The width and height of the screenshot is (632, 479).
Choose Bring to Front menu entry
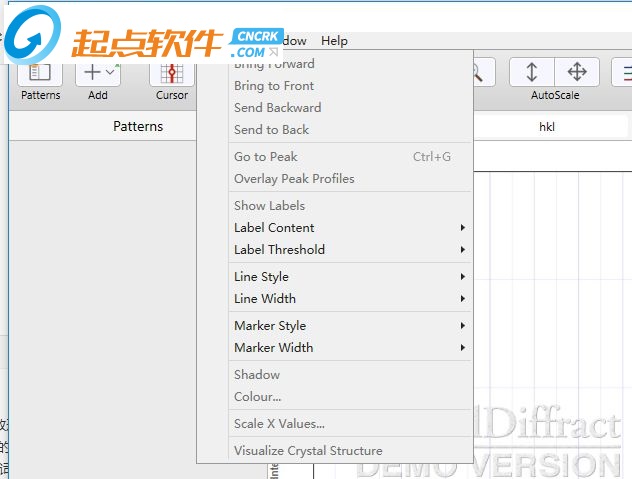350,85
